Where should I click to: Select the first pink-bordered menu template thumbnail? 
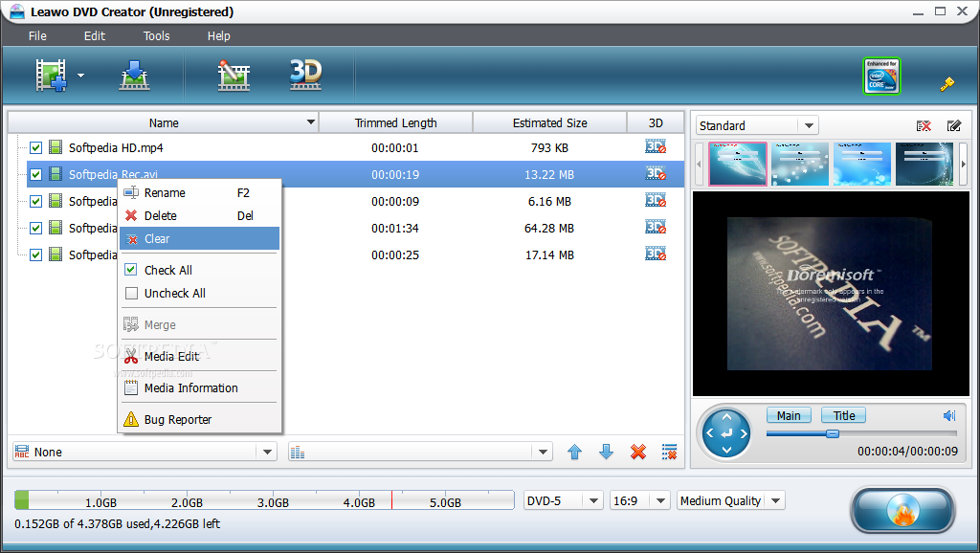pos(738,164)
